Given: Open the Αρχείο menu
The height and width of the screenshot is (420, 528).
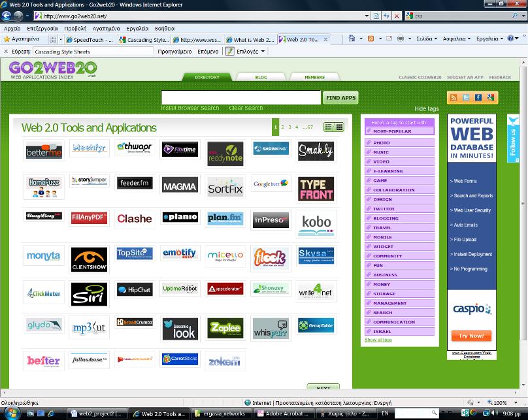Looking at the screenshot, I should [x=12, y=29].
